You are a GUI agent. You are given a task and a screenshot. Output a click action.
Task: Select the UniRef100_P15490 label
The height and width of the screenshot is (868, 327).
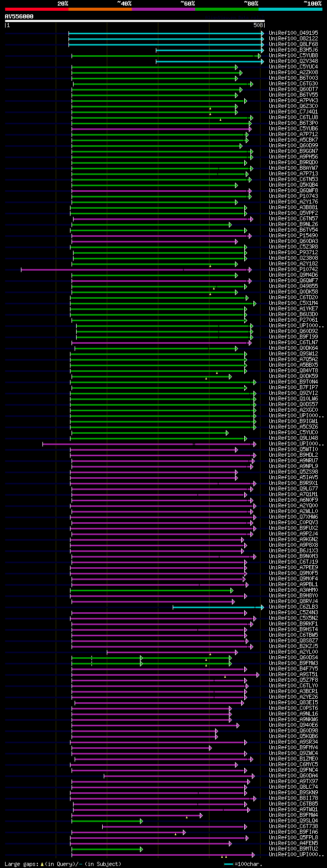293,236
